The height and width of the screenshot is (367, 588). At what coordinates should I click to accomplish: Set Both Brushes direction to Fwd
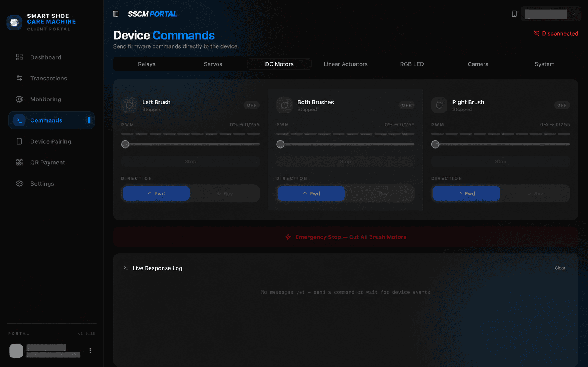[311, 194]
